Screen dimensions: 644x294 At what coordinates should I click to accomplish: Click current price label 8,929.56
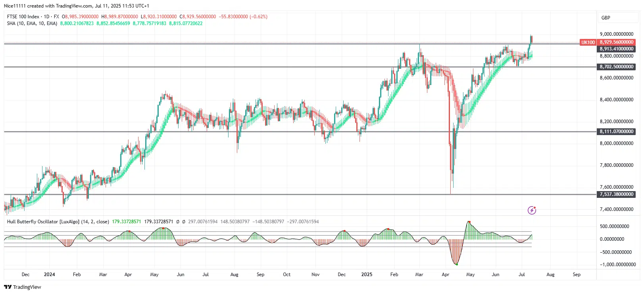pos(616,42)
